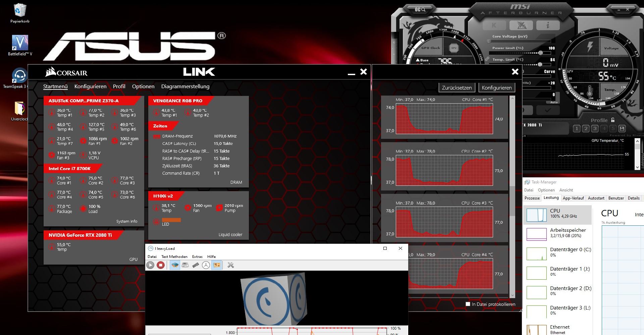Click the link icon beside Temp. Limit
This screenshot has width=644, height=335.
click(487, 59)
